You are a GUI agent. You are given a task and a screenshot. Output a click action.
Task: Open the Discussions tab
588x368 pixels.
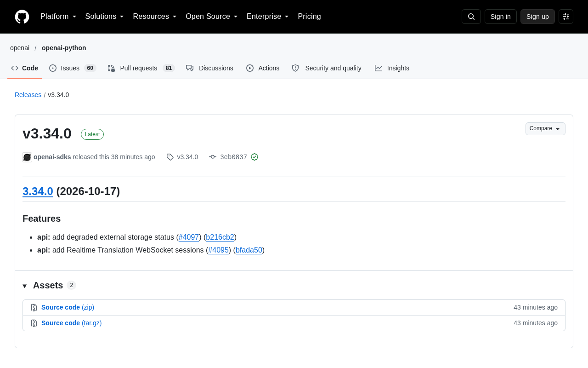(209, 68)
